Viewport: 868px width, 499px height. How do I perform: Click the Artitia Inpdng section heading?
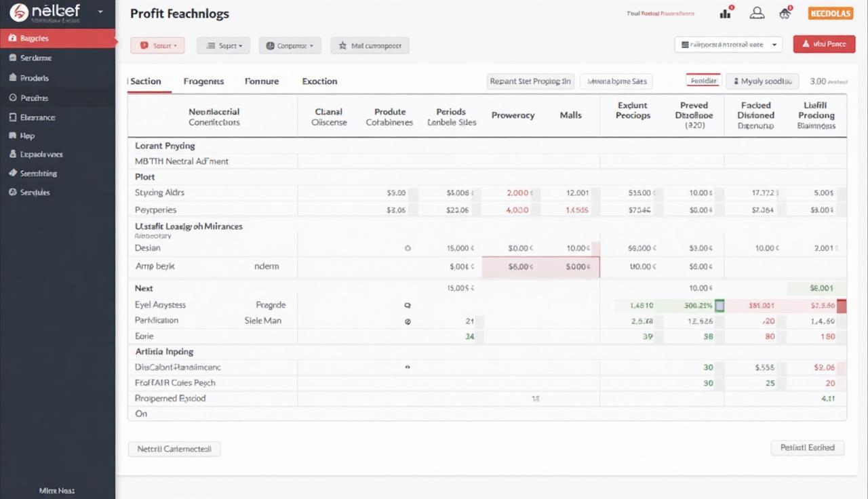[164, 352]
